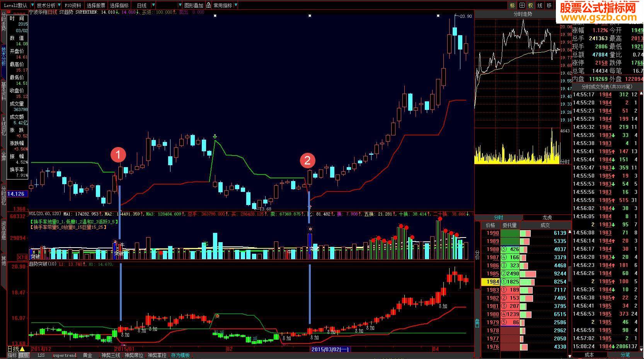The height and width of the screenshot is (359, 644).
Task: Toggle the lock icon beside 图形叠加
Action: 209,5
